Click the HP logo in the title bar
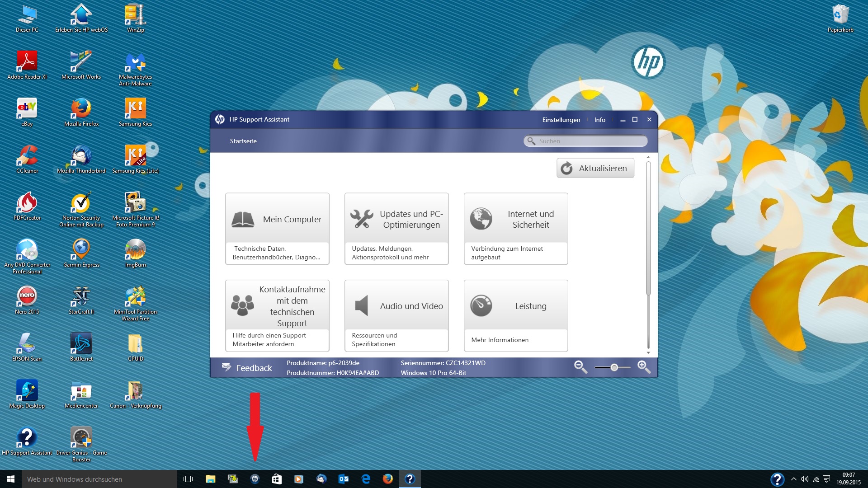Image resolution: width=868 pixels, height=488 pixels. pos(220,119)
